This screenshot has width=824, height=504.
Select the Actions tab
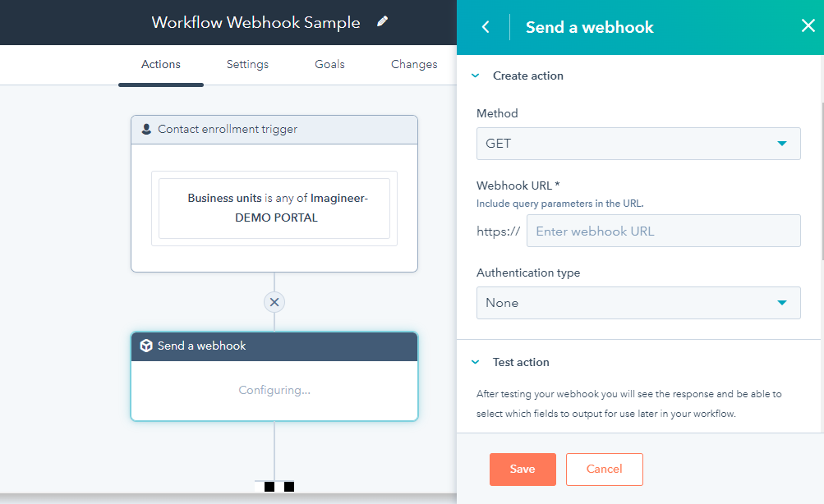click(160, 64)
